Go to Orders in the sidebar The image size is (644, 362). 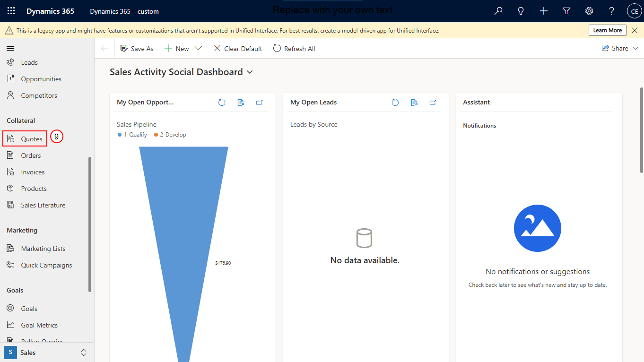coord(31,155)
